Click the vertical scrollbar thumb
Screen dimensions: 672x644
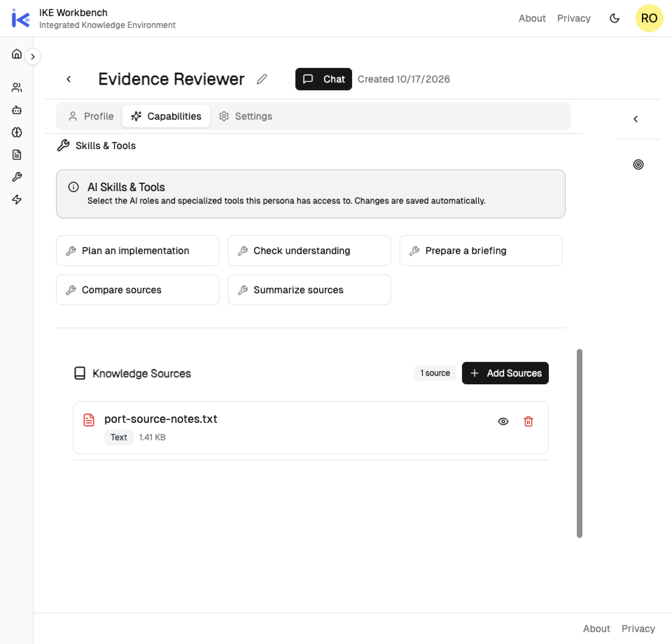[580, 443]
